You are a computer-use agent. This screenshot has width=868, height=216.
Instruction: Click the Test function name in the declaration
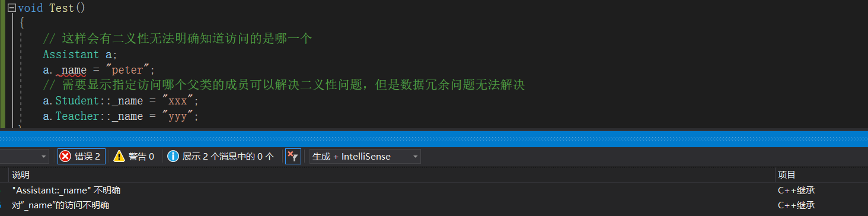coord(62,9)
